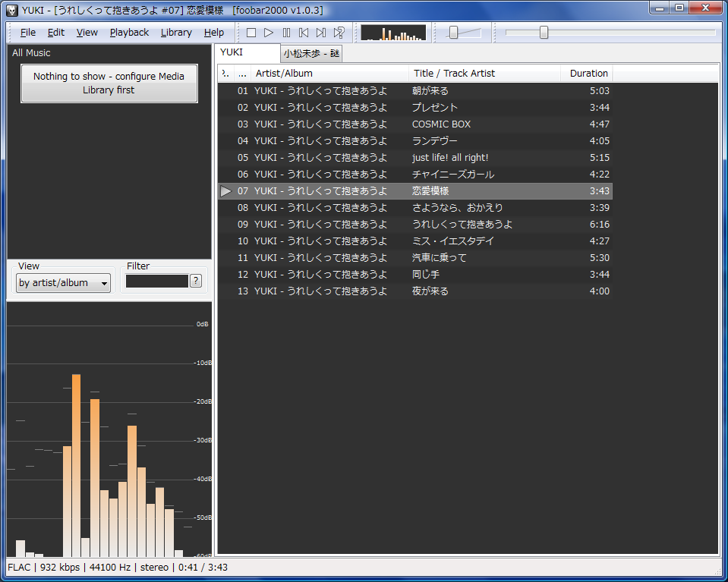Sort by Duration column header
The image size is (728, 582).
pos(587,74)
